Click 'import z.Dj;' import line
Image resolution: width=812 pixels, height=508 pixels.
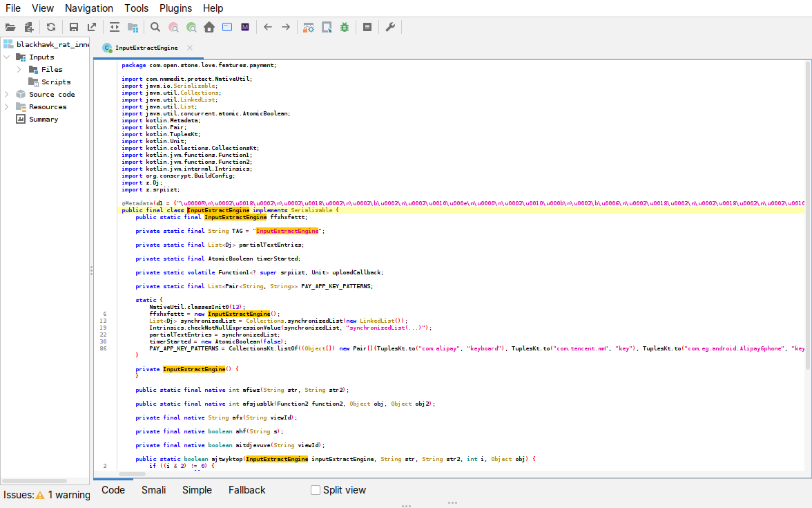point(142,182)
